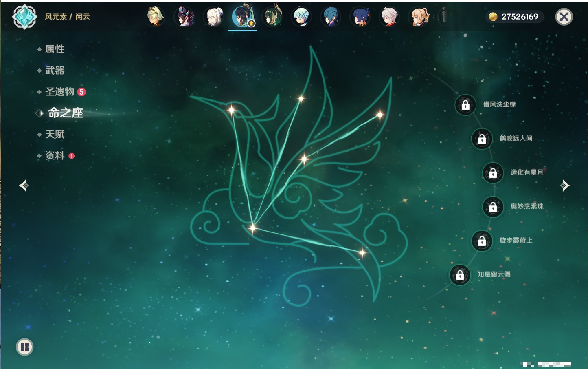588x369 pixels.
Task: Go to next character with right arrow
Action: [x=565, y=186]
